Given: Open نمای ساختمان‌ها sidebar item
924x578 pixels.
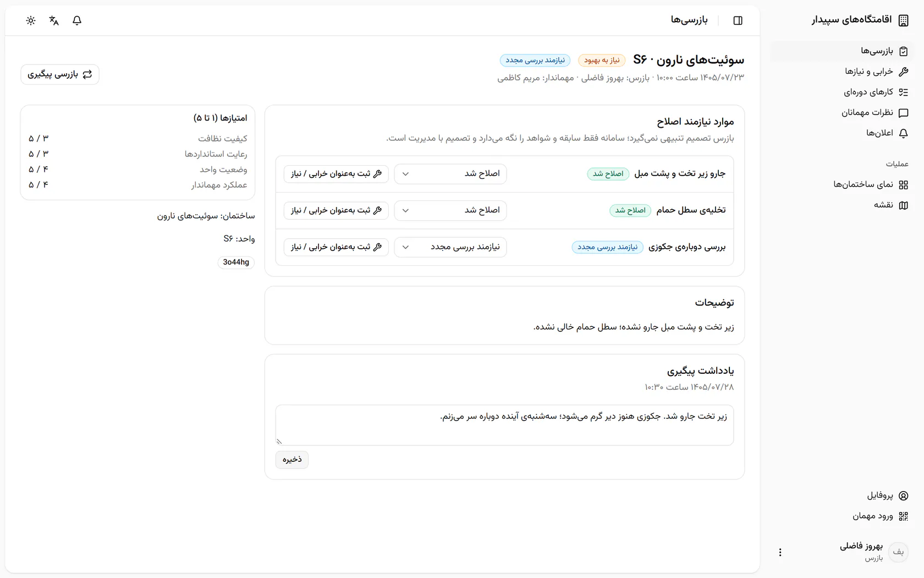Looking at the screenshot, I should tap(842, 184).
